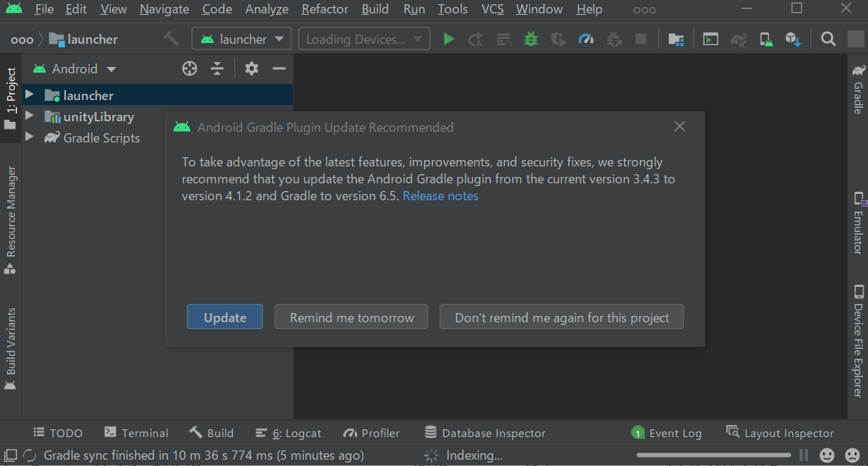Click Don't remind me again for this project
868x466 pixels.
point(562,317)
